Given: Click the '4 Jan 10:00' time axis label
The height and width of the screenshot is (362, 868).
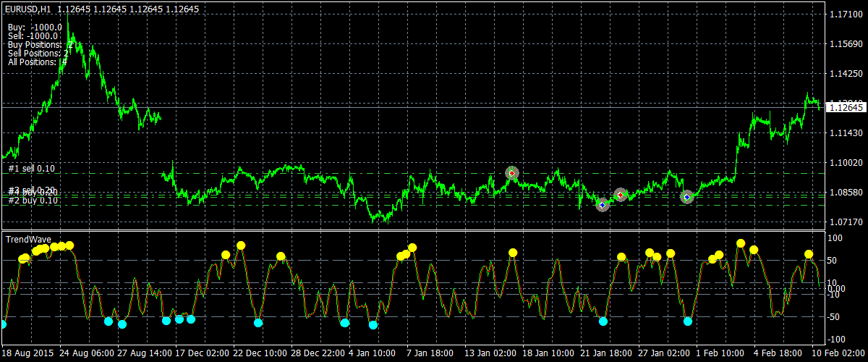Looking at the screenshot, I should tap(372, 353).
